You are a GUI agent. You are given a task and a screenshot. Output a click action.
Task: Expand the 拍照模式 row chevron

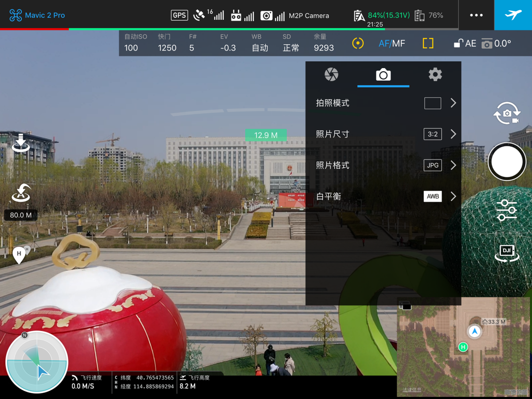453,103
